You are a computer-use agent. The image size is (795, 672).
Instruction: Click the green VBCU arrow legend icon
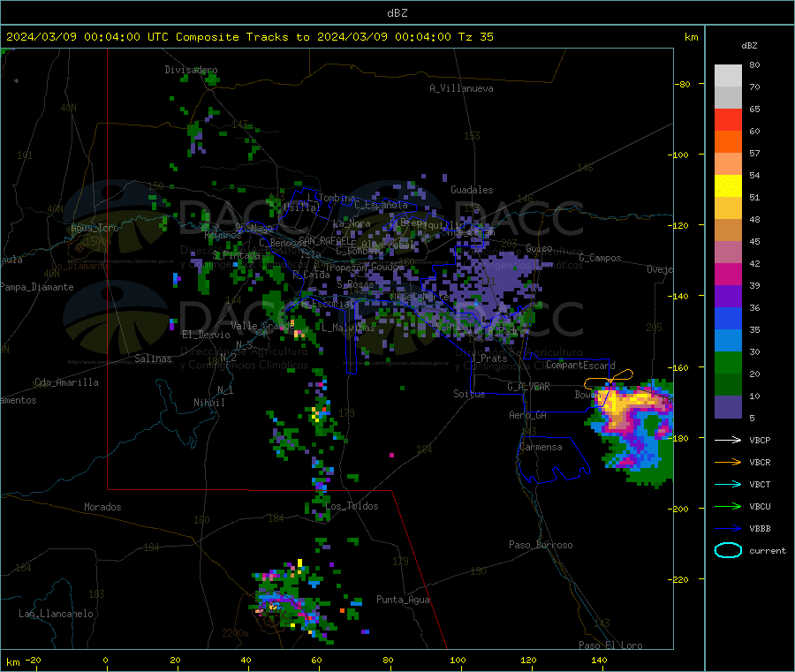pyautogui.click(x=728, y=506)
